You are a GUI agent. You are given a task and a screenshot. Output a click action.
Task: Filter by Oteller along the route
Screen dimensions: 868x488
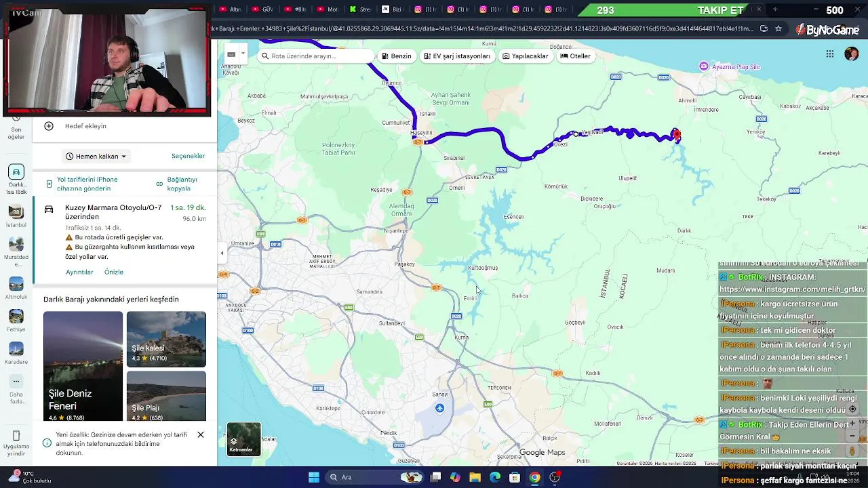(x=576, y=56)
